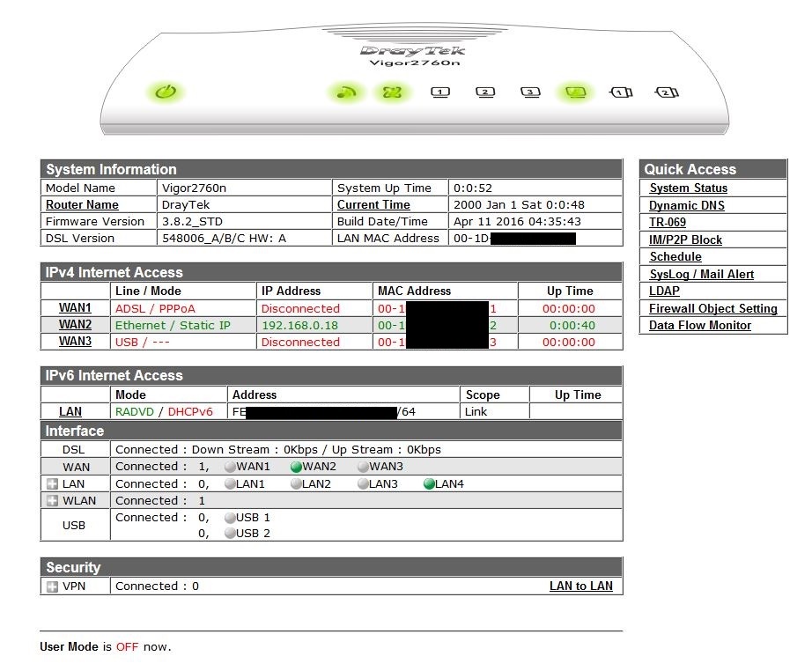
Task: Click the RADVD mode text
Action: click(135, 411)
